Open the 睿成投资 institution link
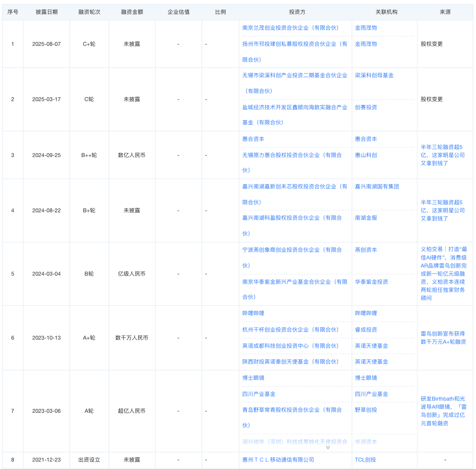 click(x=366, y=330)
